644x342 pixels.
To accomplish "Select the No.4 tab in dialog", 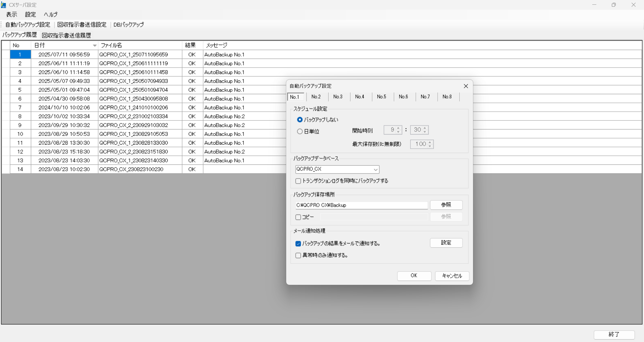I will pyautogui.click(x=359, y=97).
